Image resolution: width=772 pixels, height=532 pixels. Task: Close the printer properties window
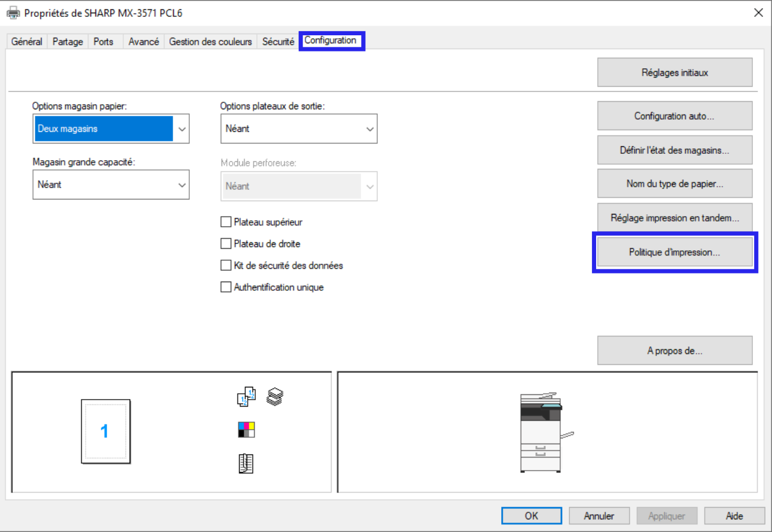point(758,13)
